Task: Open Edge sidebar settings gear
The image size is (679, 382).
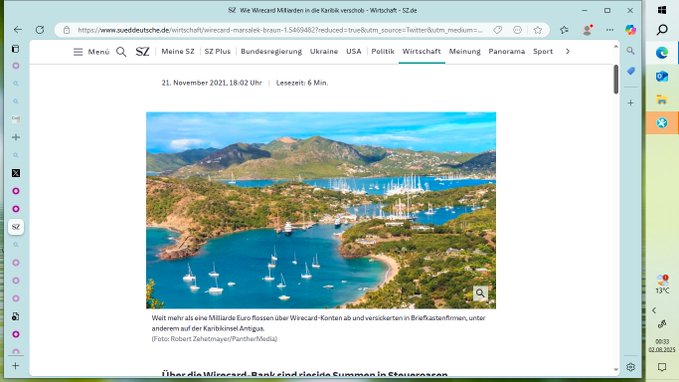Action: [630, 367]
